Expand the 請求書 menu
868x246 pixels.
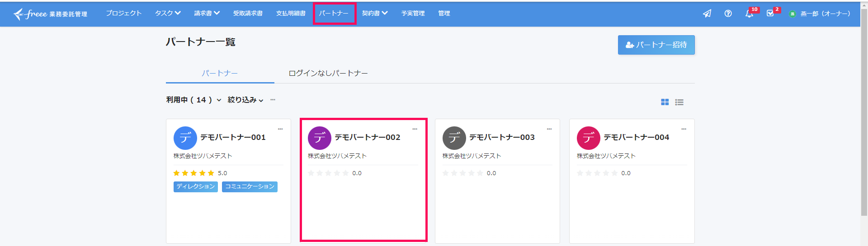tap(207, 14)
